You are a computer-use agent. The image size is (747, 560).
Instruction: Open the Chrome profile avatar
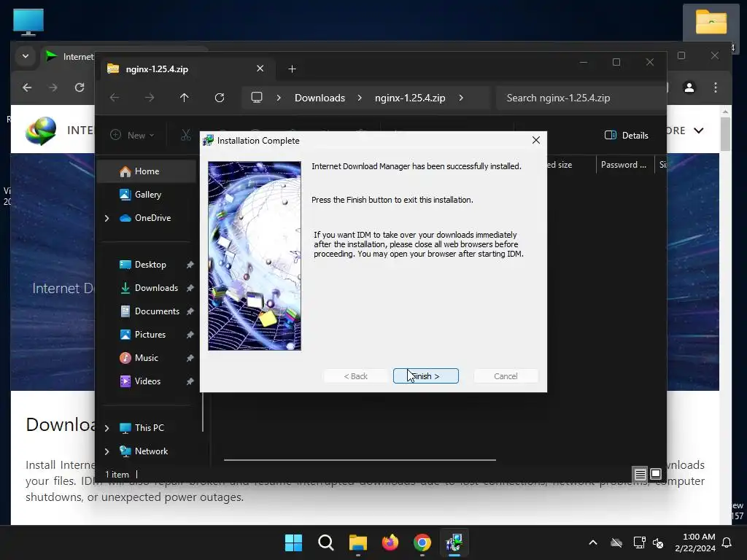tap(689, 87)
